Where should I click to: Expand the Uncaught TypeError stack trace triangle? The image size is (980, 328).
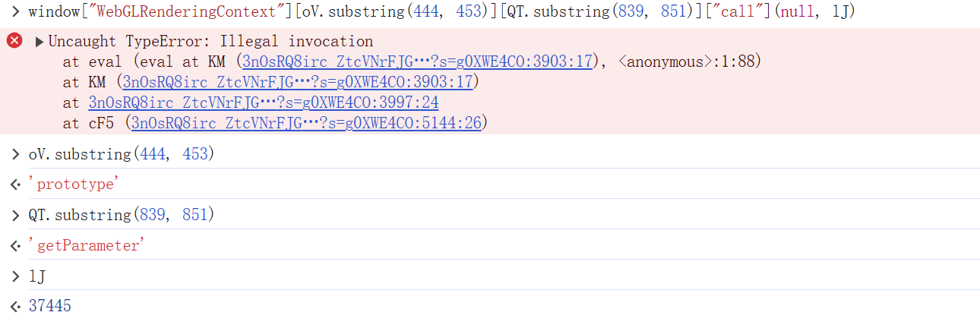(x=40, y=42)
